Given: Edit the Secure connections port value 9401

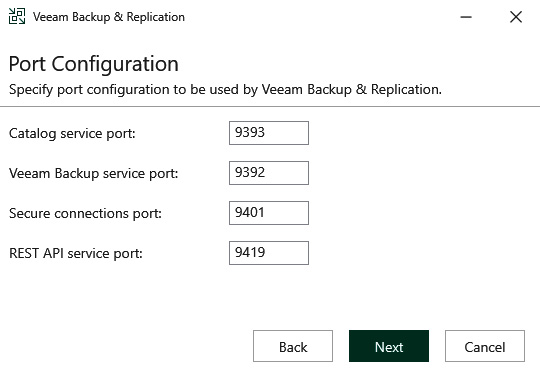Looking at the screenshot, I should (x=269, y=213).
